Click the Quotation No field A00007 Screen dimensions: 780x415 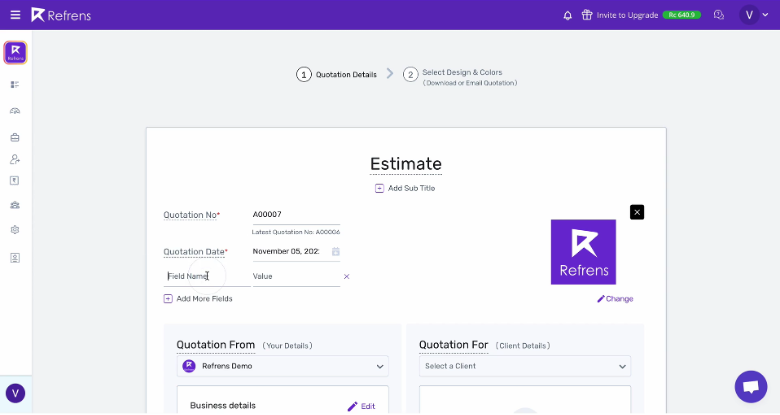click(x=296, y=214)
